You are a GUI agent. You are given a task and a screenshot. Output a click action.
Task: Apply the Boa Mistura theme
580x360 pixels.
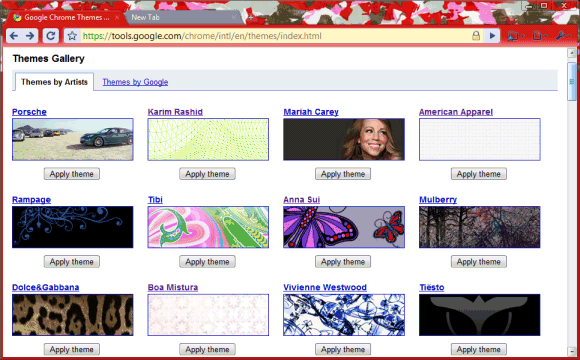(207, 349)
